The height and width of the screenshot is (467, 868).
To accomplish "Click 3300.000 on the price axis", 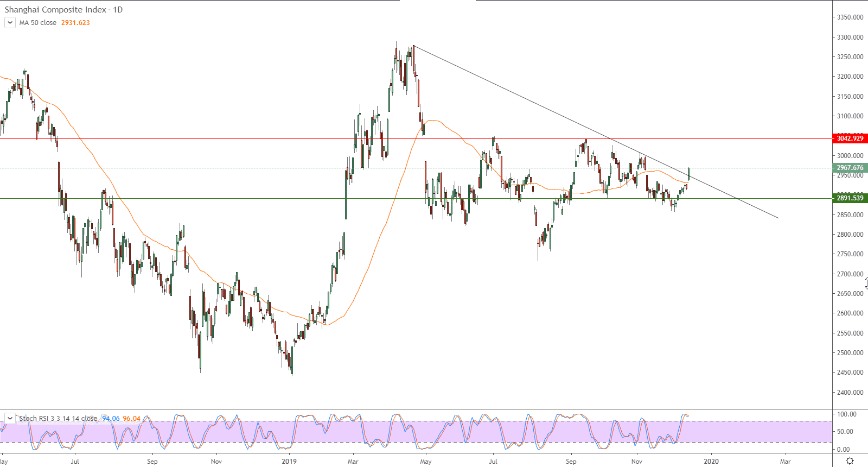I will pyautogui.click(x=850, y=37).
